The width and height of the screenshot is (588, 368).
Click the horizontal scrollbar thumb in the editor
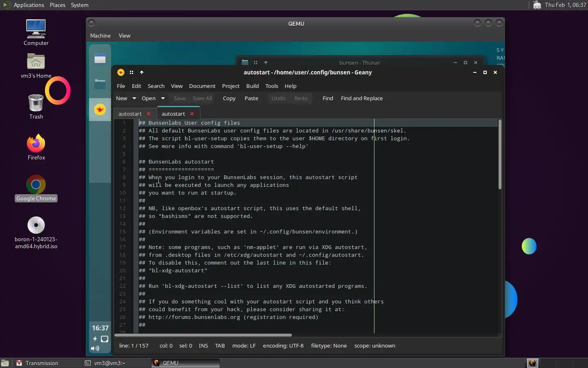coord(203,335)
